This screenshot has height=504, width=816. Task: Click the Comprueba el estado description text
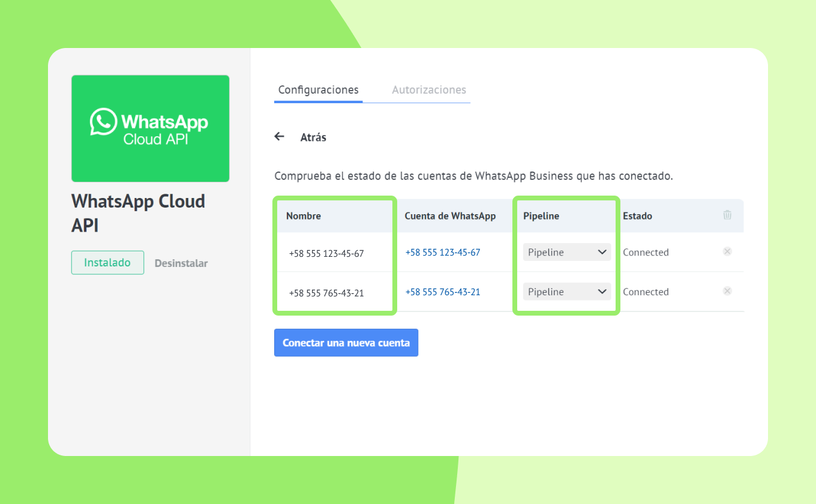(473, 176)
